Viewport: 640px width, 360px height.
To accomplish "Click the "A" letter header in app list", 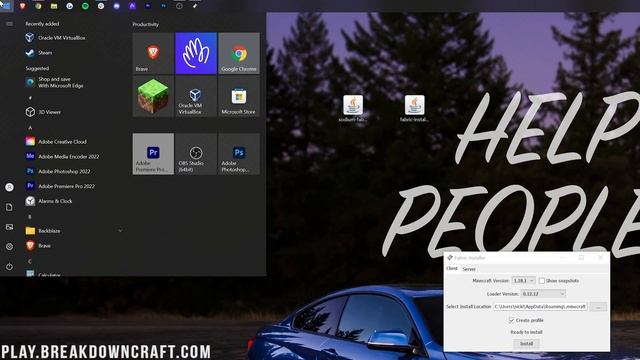I will point(30,128).
